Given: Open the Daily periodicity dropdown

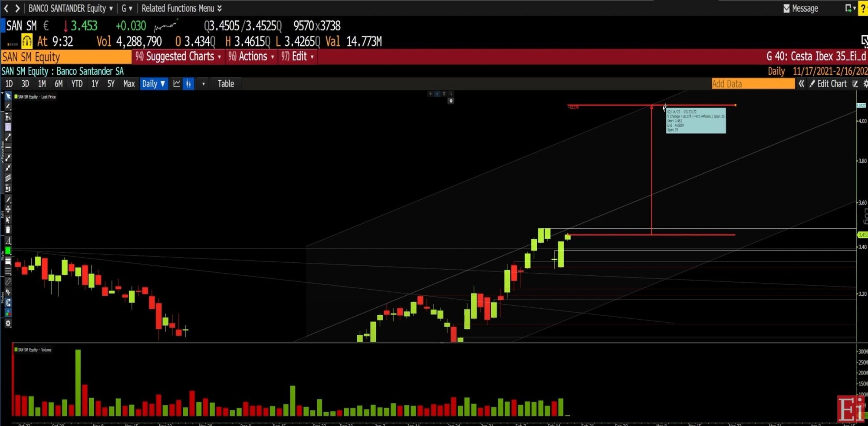Looking at the screenshot, I should point(154,84).
